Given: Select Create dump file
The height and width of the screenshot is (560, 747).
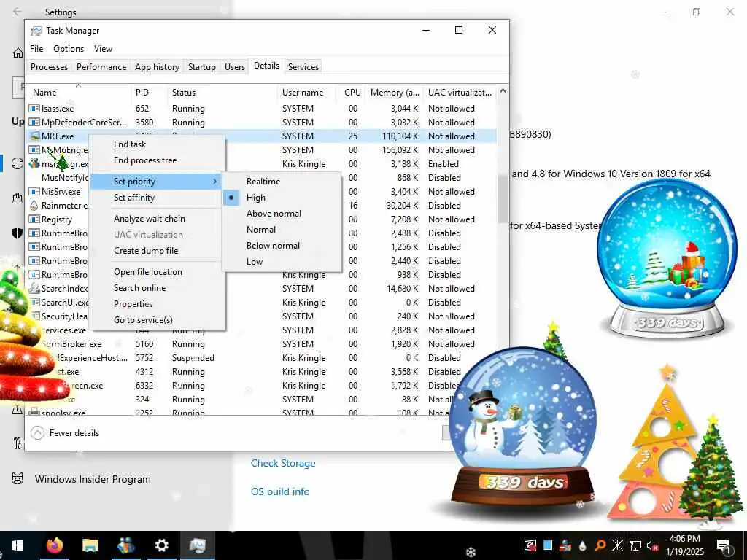Looking at the screenshot, I should click(x=158, y=251).
